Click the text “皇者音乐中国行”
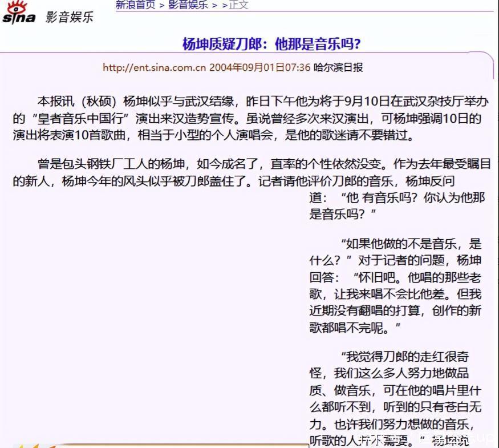Viewport: 499px width, 448px height. click(81, 119)
